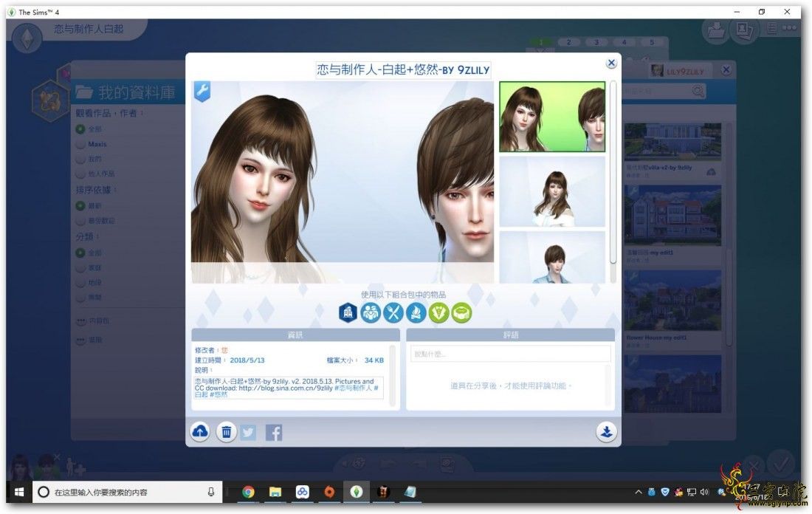Click the 我的資料庫 folder icon
This screenshot has height=514, width=812.
click(x=84, y=92)
